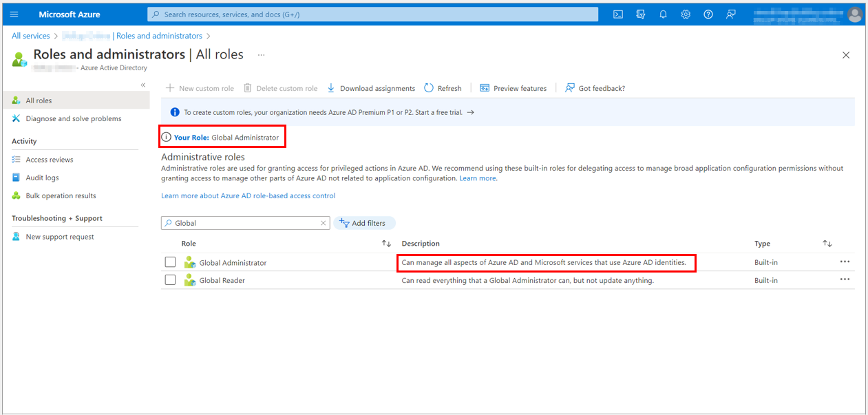
Task: Click the Microsoft Azure home logo text
Action: [70, 14]
